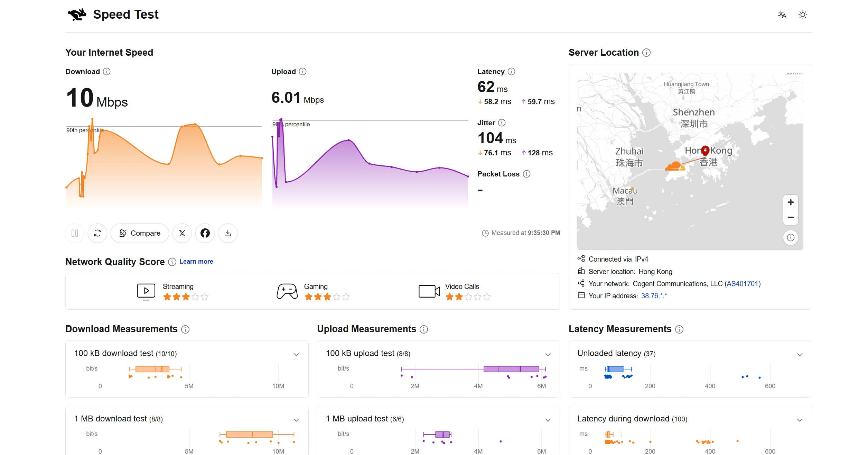
Task: Pause the speed test measurement
Action: (75, 233)
